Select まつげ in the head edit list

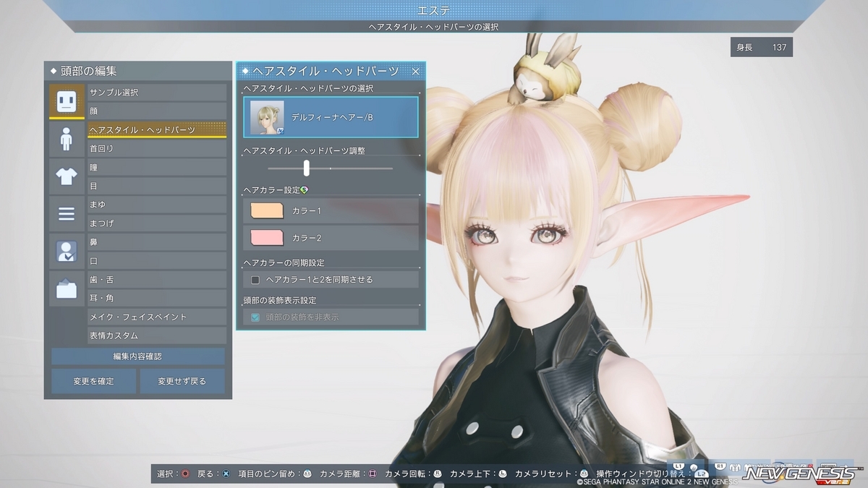(157, 223)
